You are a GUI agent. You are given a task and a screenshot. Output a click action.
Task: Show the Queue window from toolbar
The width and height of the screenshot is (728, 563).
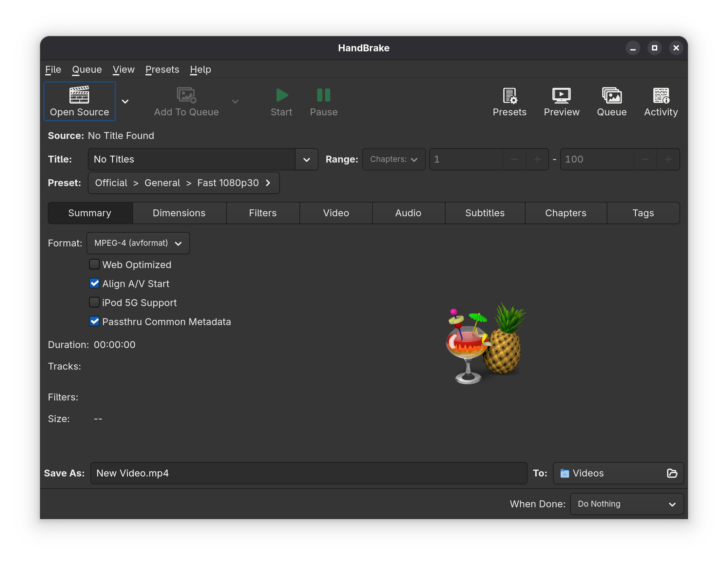pyautogui.click(x=612, y=101)
